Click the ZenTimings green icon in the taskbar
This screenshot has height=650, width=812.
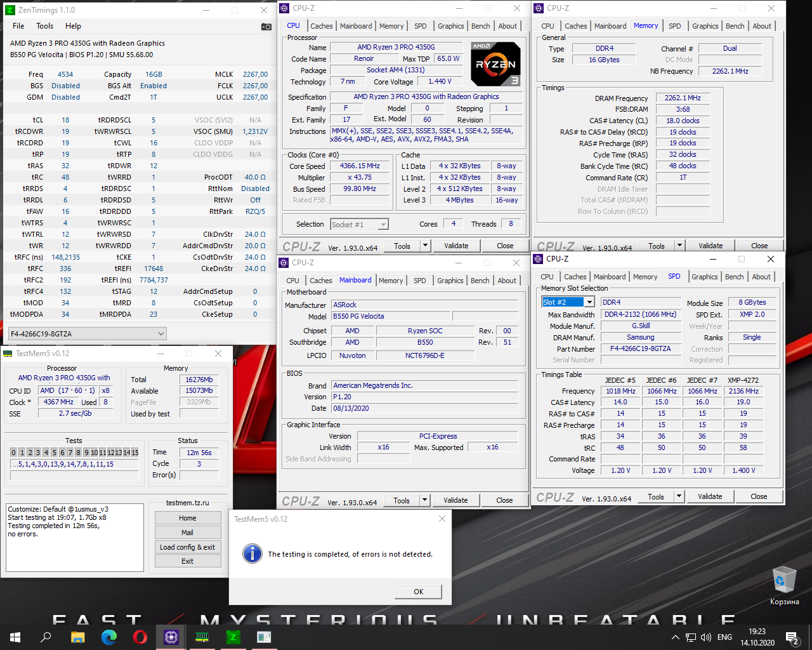[233, 637]
